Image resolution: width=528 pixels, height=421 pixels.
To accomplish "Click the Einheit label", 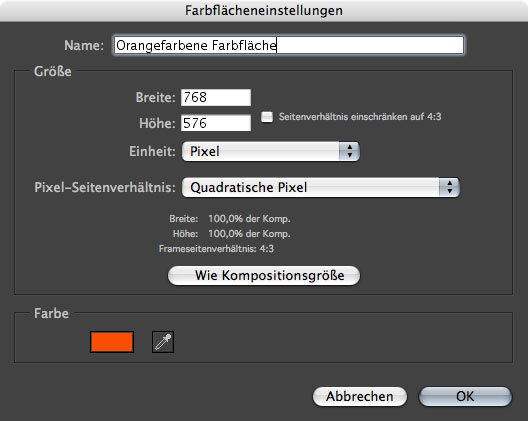I will (152, 151).
